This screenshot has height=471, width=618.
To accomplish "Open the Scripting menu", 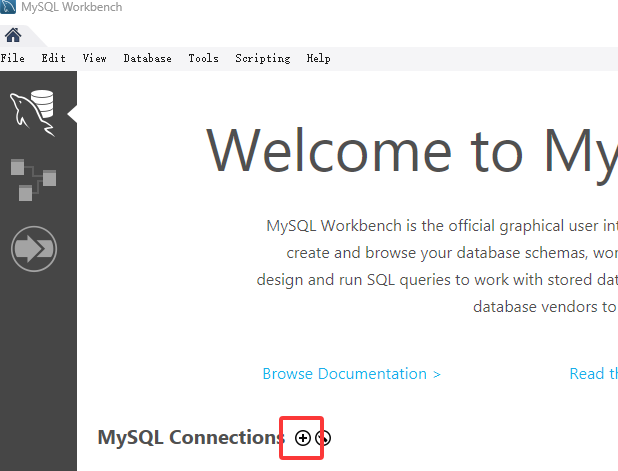I will tap(262, 59).
